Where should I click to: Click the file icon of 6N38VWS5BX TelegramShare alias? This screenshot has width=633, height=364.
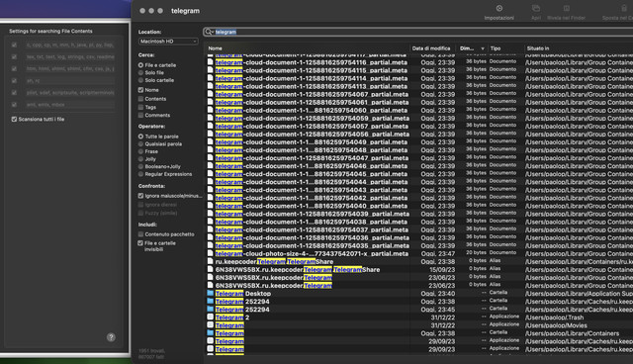[211, 270]
